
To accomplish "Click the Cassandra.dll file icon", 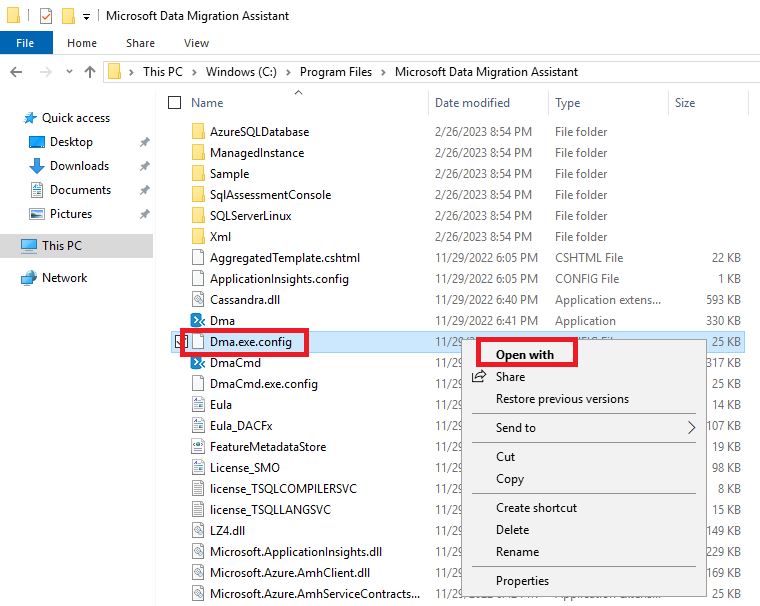I will [x=198, y=300].
